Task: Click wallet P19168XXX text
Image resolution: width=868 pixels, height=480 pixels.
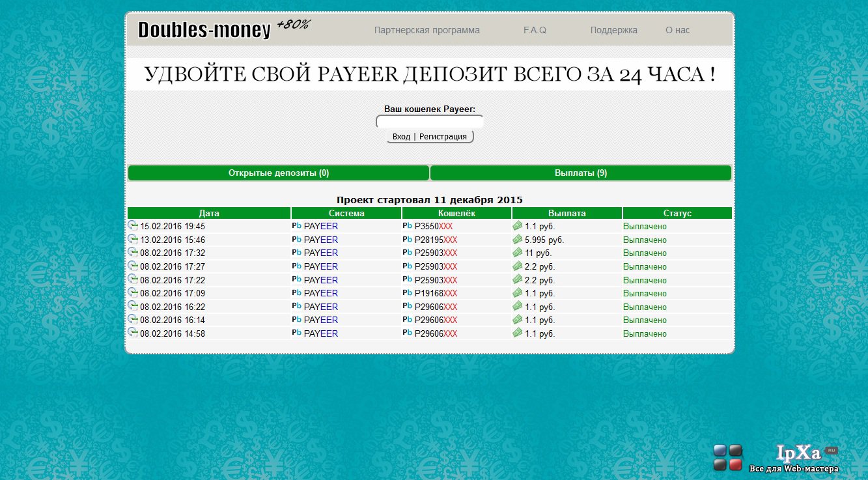Action: (x=436, y=293)
